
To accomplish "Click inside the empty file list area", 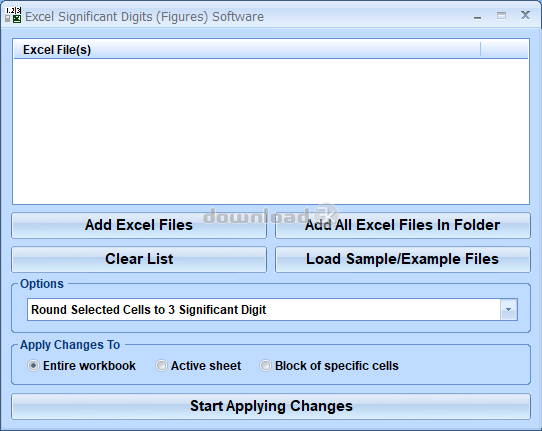I will click(271, 131).
